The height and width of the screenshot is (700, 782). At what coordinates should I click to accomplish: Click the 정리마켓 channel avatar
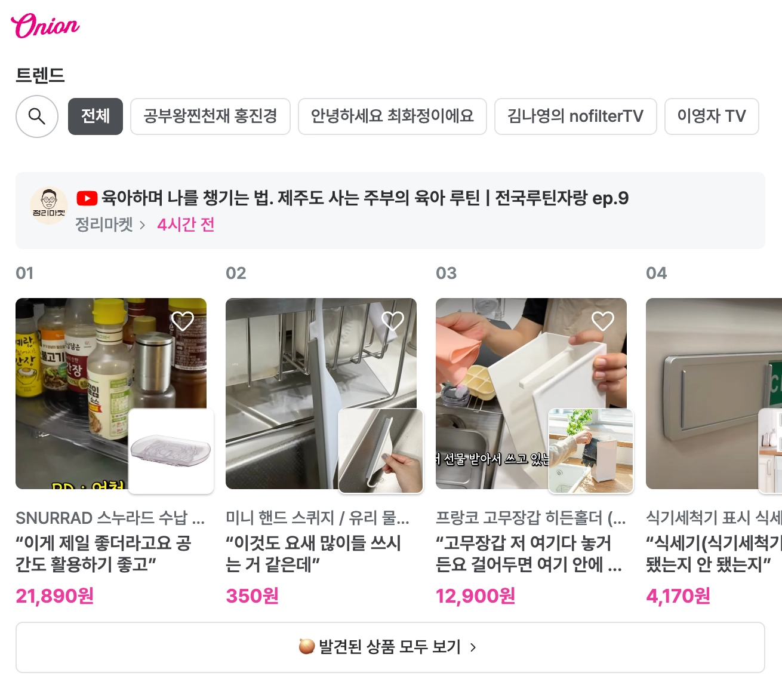click(x=49, y=206)
